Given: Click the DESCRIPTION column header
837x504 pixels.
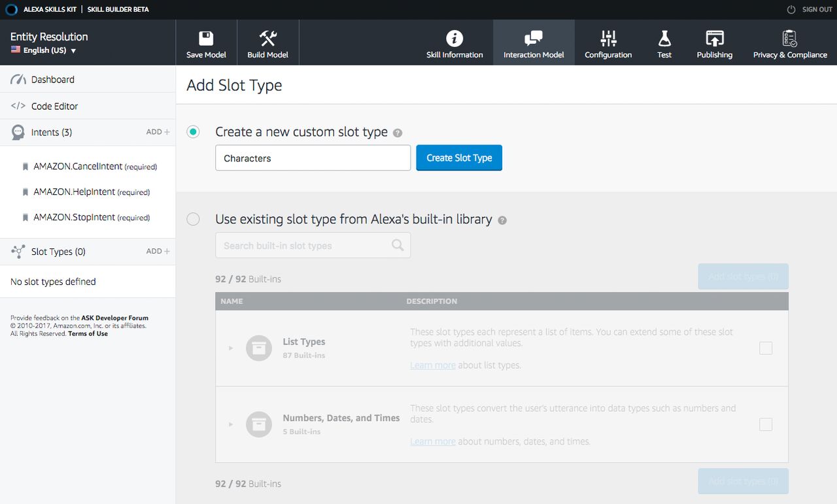Looking at the screenshot, I should (x=432, y=301).
